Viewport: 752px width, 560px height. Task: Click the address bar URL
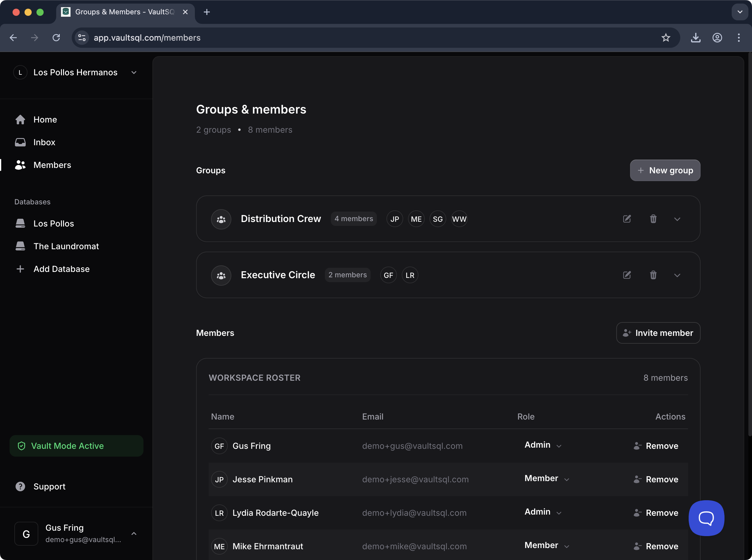tap(147, 38)
